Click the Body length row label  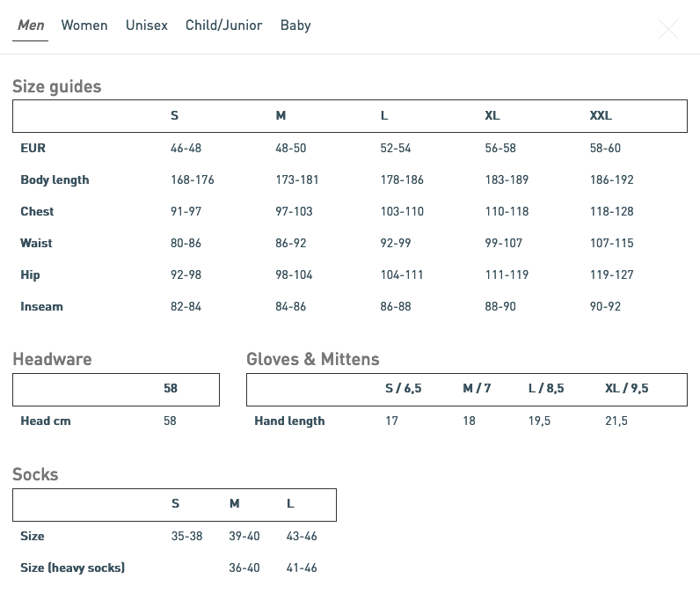coord(55,180)
